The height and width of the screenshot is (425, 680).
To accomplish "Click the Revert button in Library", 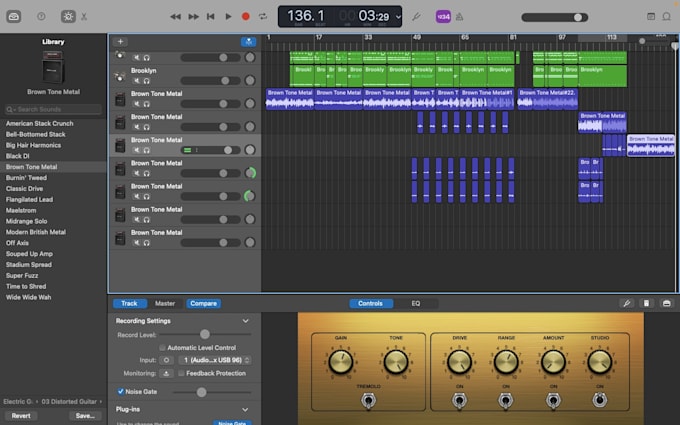I will 21,415.
